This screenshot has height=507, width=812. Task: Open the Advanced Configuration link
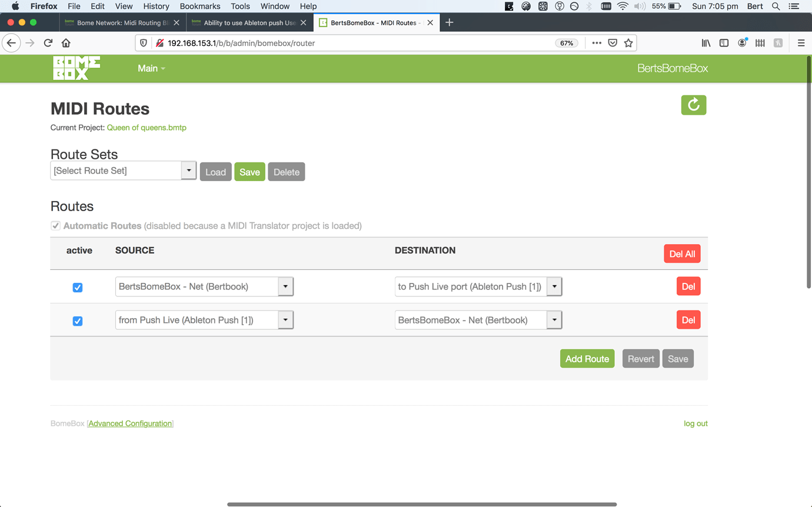click(x=130, y=423)
